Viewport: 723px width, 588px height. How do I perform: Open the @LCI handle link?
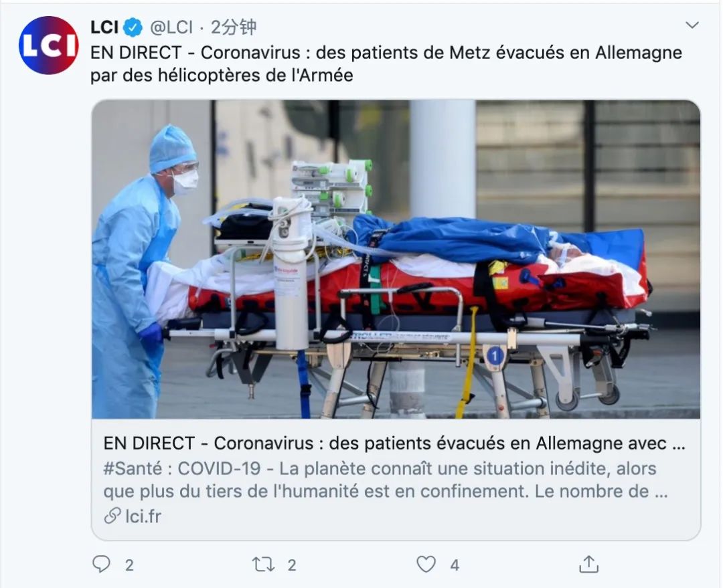tap(171, 27)
